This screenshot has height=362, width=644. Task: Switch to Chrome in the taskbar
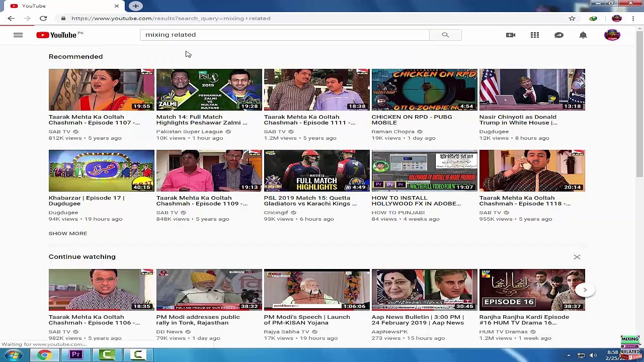pos(44,355)
